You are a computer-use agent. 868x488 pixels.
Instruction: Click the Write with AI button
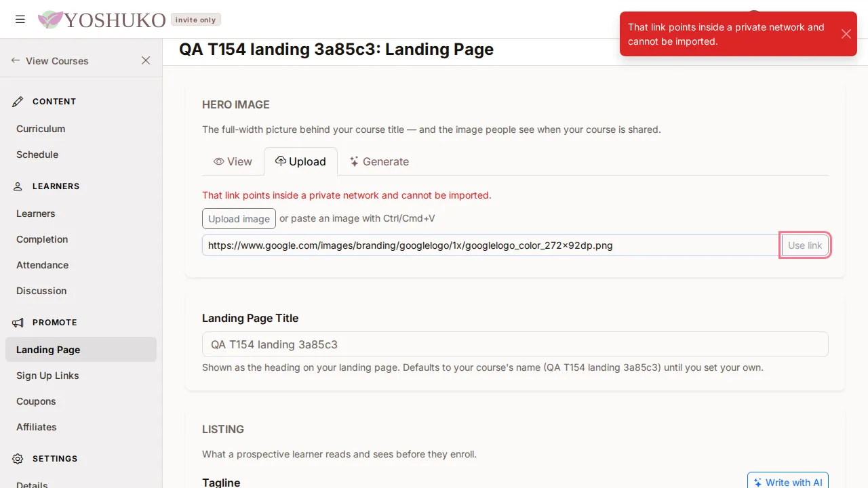pos(788,481)
